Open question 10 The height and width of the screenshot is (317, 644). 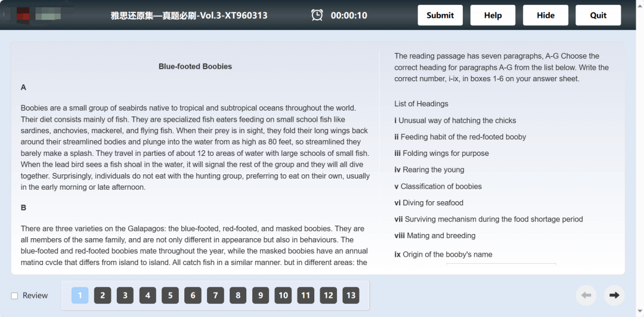(283, 295)
